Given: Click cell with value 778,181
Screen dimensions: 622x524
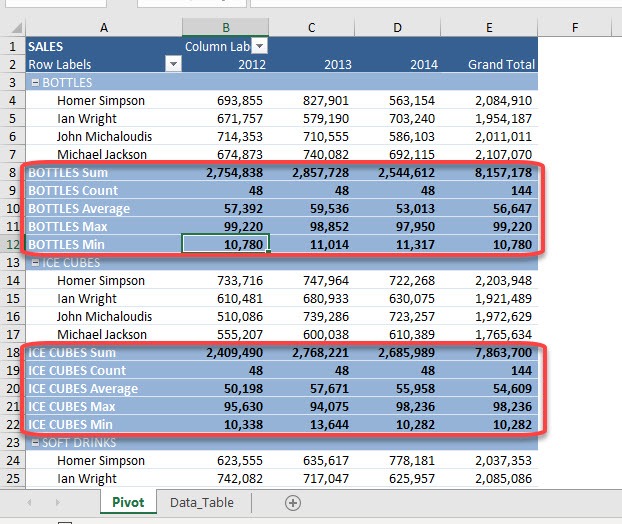Looking at the screenshot, I should 397,461.
